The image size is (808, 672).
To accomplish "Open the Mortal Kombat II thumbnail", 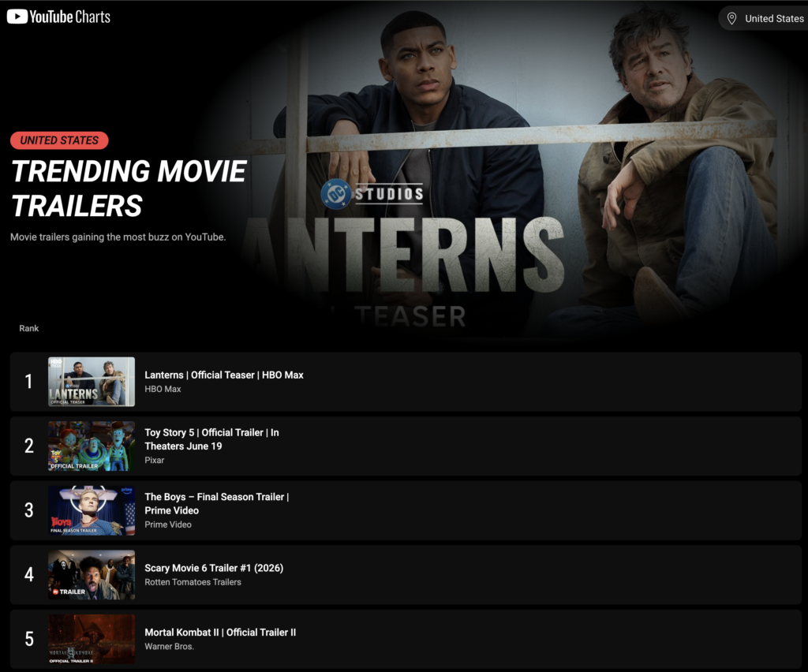I will (92, 639).
